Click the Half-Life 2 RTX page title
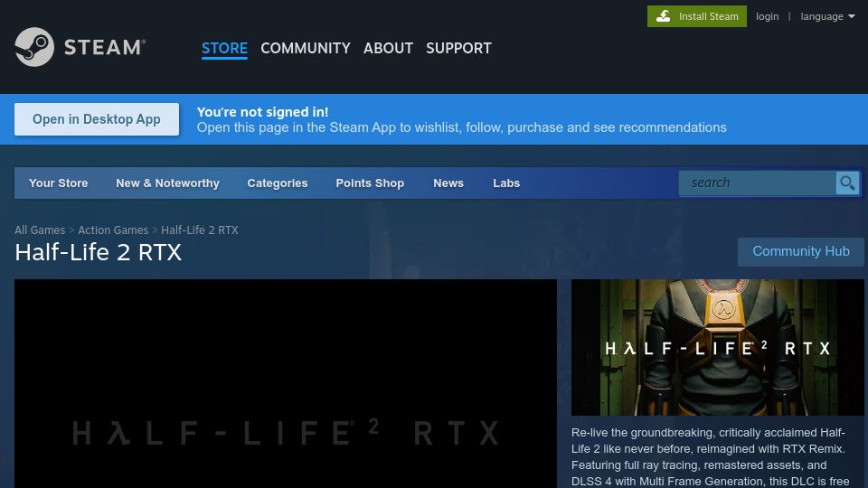Viewport: 868px width, 488px height. (98, 253)
